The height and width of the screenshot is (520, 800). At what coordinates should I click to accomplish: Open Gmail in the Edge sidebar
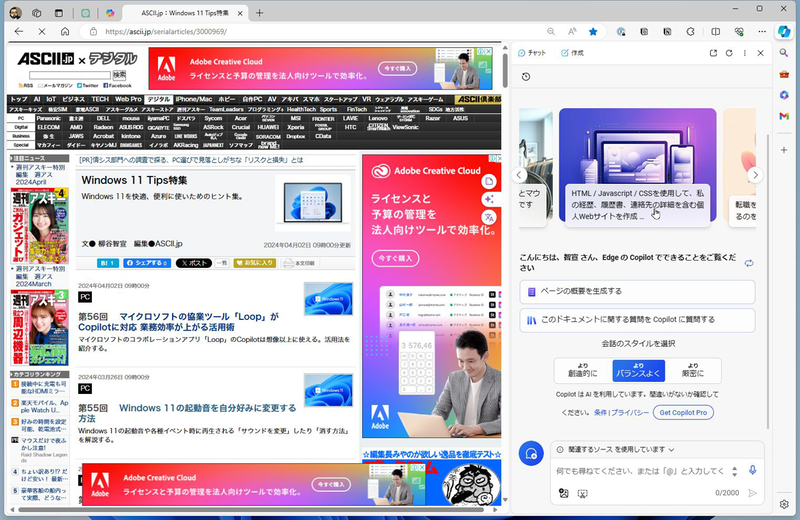point(784,116)
